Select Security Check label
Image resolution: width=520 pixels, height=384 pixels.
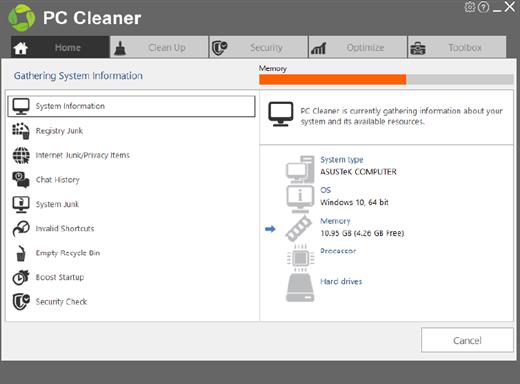(61, 302)
